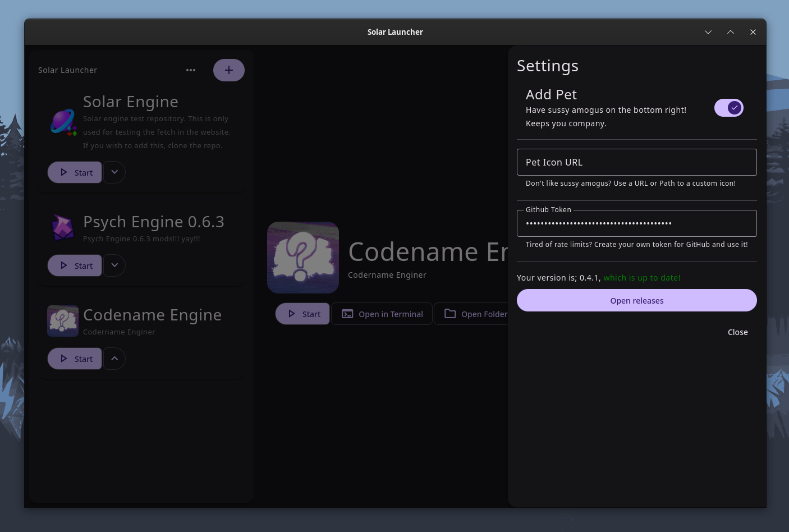
Task: Maximize the Solar Launcher window
Action: point(731,32)
